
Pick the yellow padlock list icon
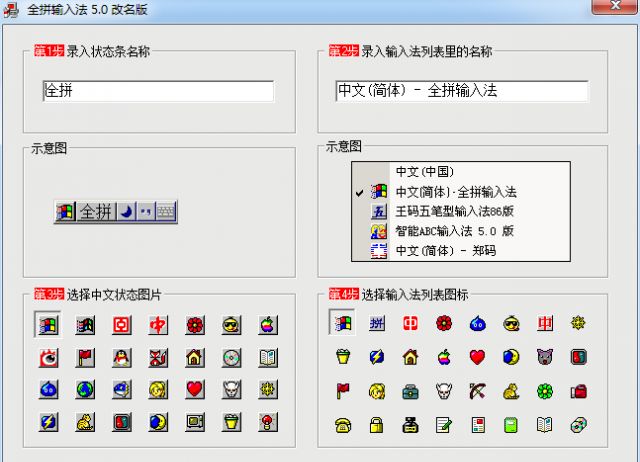point(376,425)
